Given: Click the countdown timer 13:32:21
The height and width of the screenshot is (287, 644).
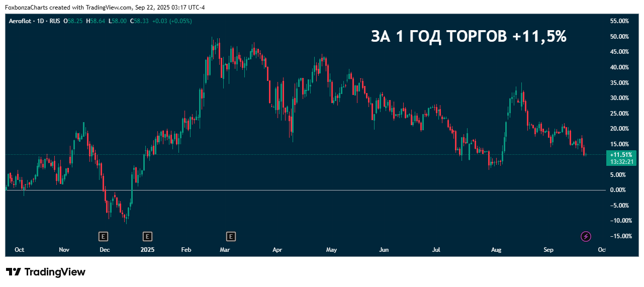Looking at the screenshot, I should click(x=621, y=162).
